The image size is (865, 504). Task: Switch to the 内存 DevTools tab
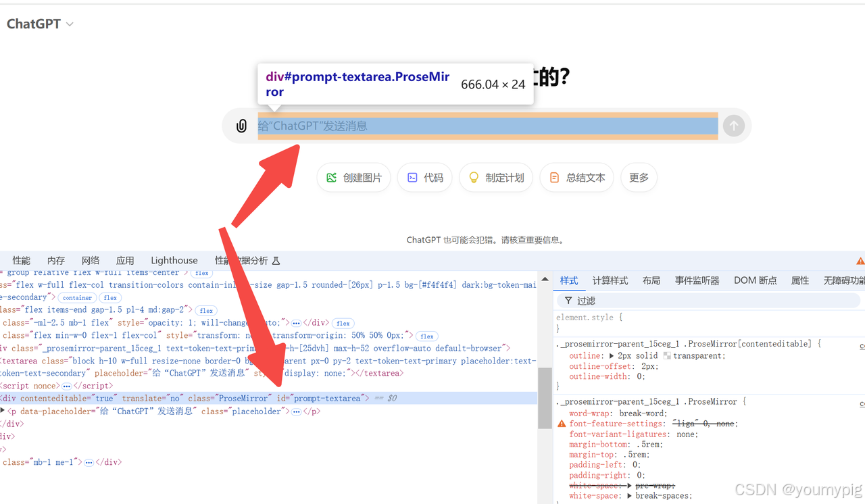tap(56, 261)
